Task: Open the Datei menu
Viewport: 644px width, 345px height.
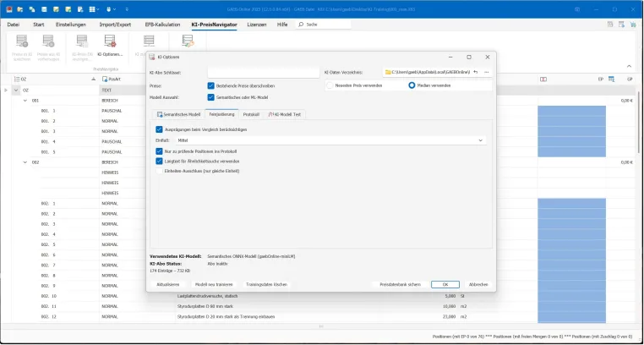Action: [x=14, y=25]
